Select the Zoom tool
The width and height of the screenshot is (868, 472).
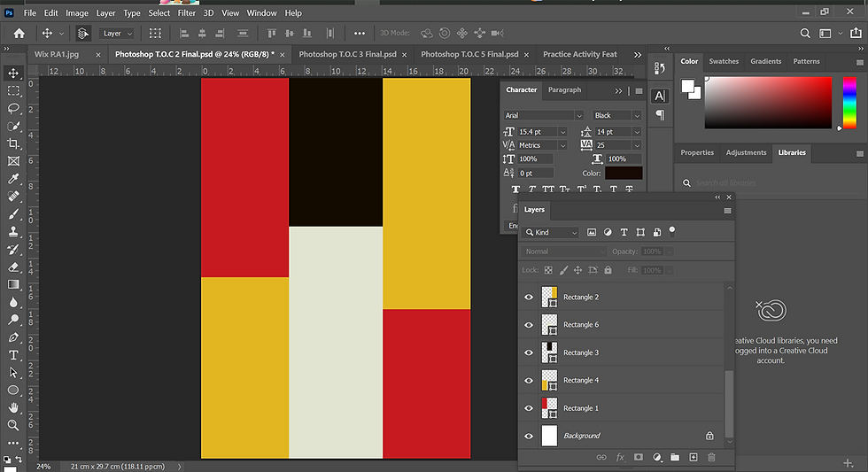13,425
